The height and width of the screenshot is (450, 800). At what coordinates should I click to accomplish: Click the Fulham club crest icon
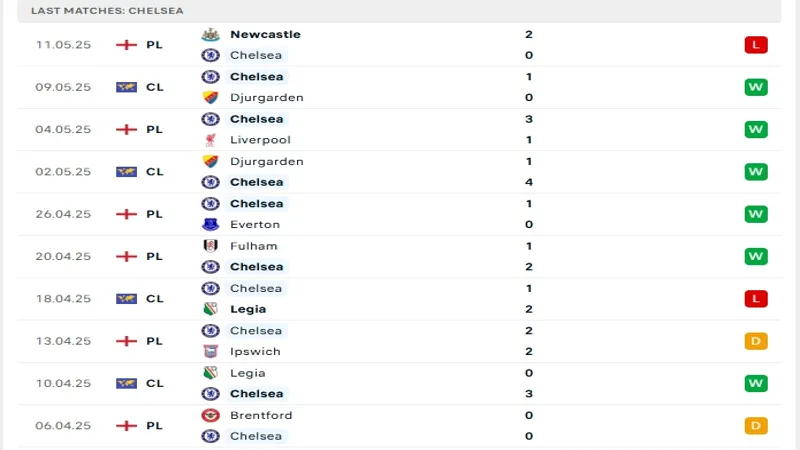(x=210, y=246)
